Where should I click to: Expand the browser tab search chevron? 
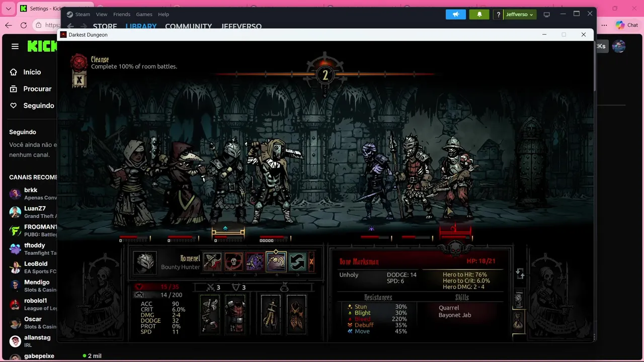point(8,9)
